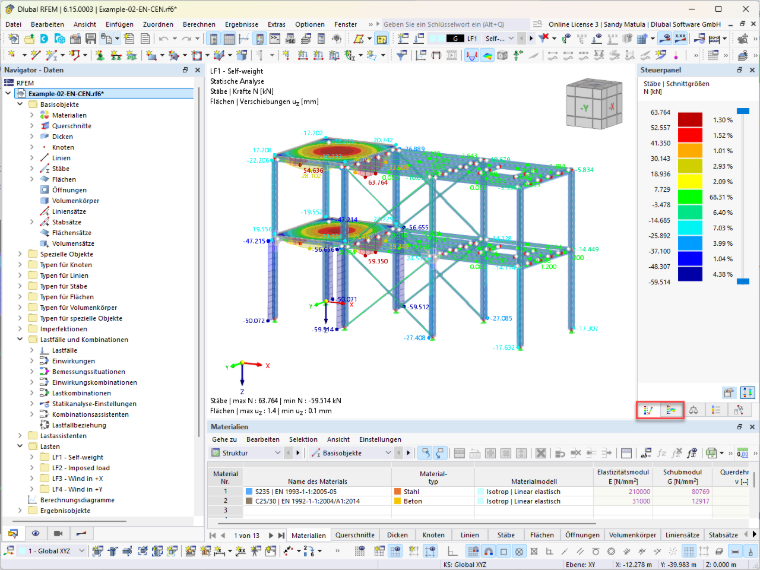Click the new line tool icon
760x570 pixels.
[x=35, y=55]
